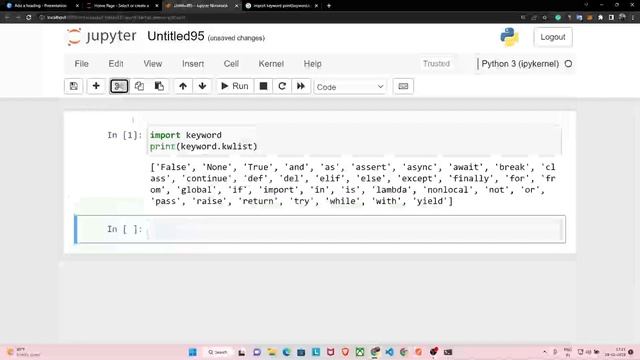
Task: Open the File menu
Action: pos(81,64)
